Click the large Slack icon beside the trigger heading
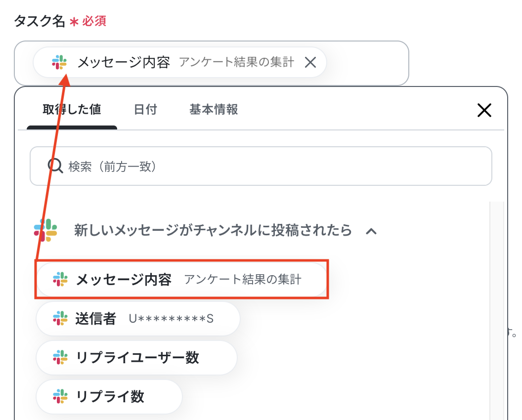Image resolution: width=522 pixels, height=420 pixels. point(45,230)
